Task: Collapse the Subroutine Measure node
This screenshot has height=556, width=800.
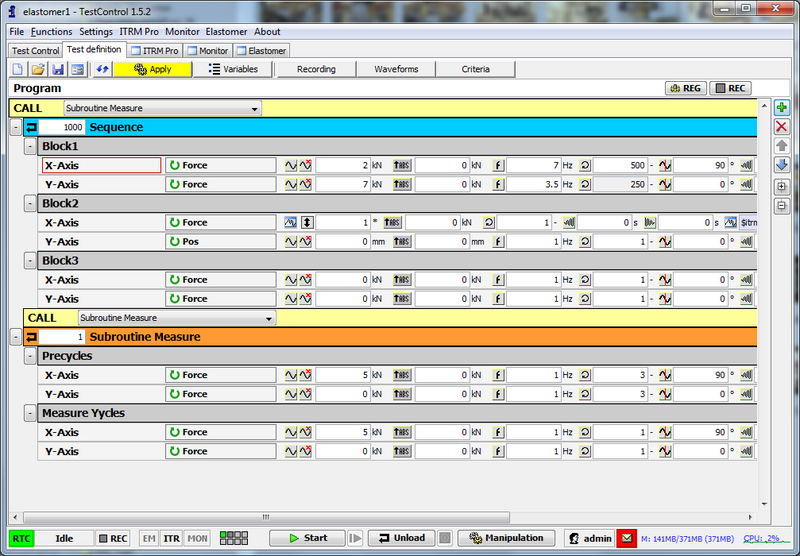Action: [16, 337]
